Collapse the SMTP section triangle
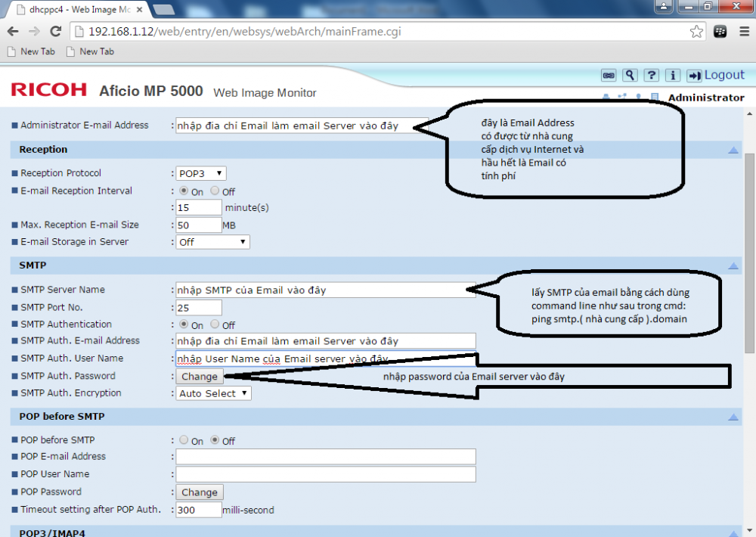 coord(733,266)
